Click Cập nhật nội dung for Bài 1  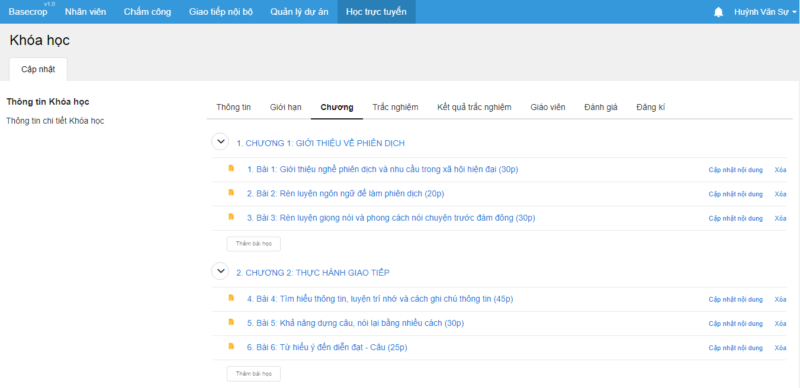point(736,170)
